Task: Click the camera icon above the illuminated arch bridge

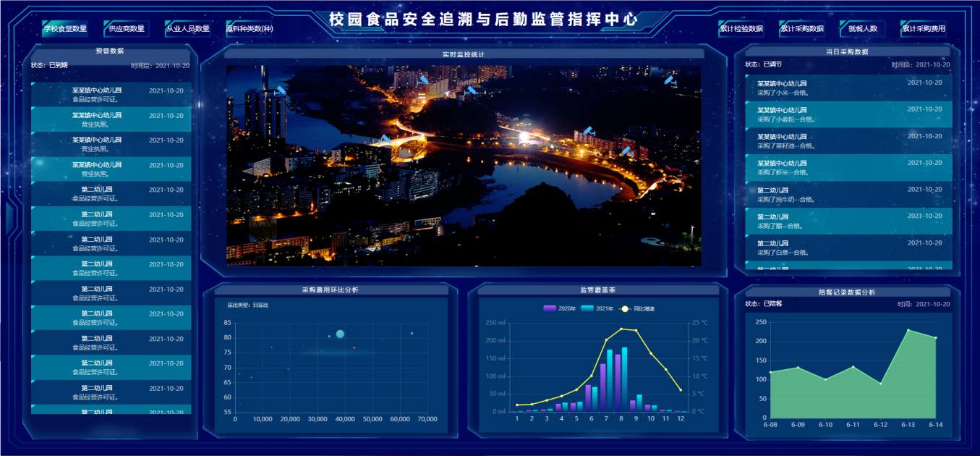Action: click(x=385, y=138)
